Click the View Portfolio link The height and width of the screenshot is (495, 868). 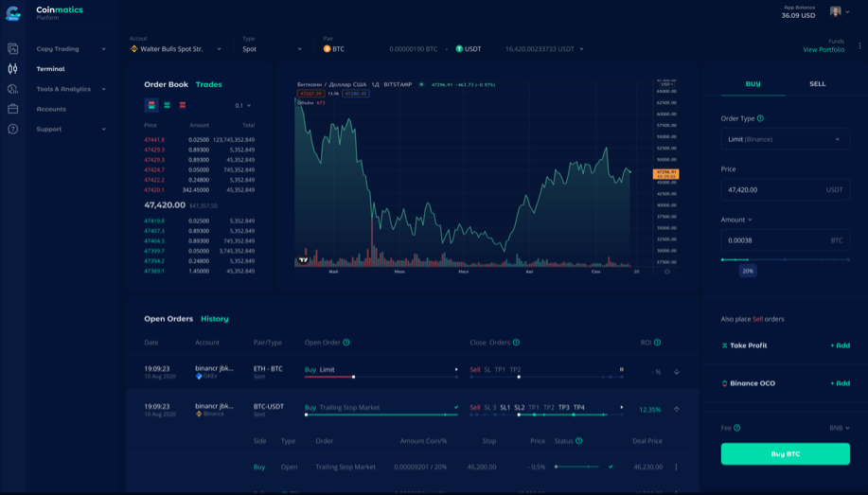(x=823, y=49)
